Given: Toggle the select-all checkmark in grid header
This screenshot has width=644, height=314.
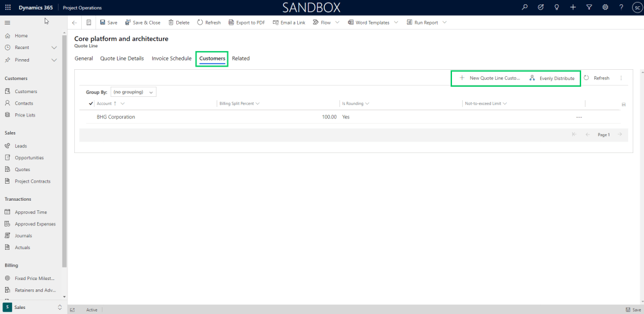Looking at the screenshot, I should click(91, 103).
